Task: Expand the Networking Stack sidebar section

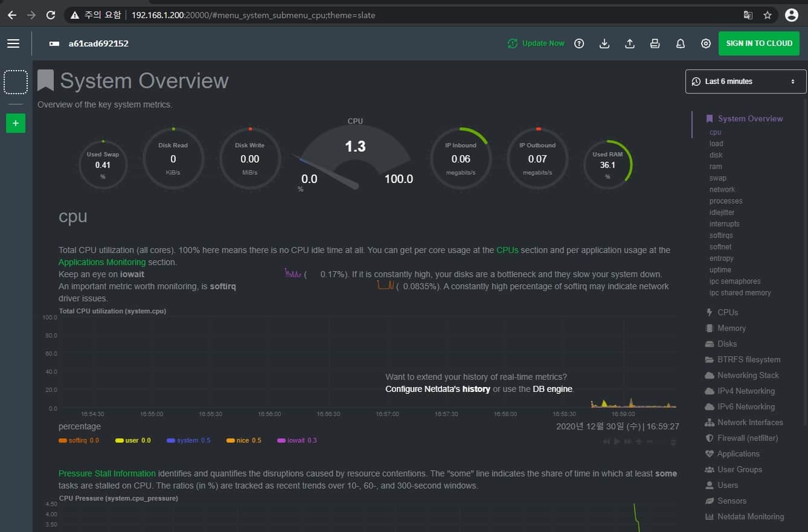Action: tap(748, 376)
